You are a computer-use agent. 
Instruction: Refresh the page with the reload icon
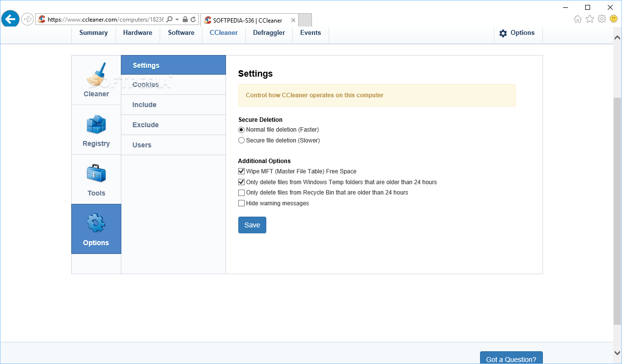click(193, 20)
